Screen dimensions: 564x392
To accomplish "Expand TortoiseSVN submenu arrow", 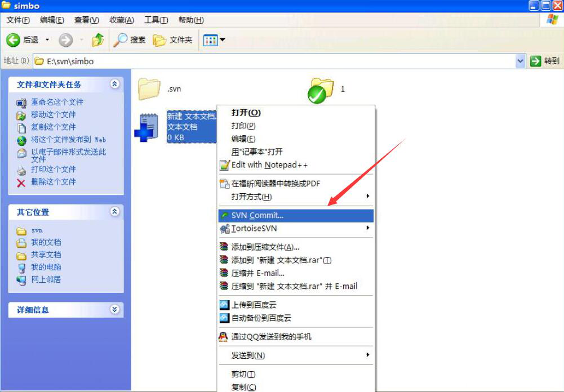I will pyautogui.click(x=367, y=228).
